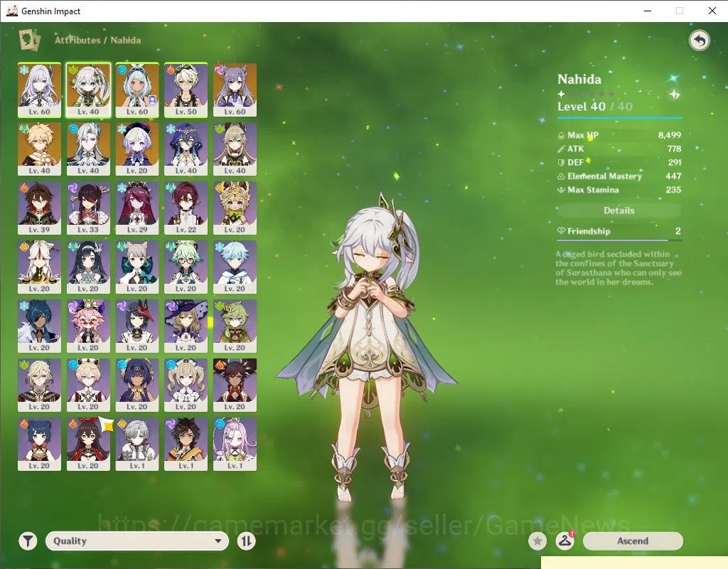Open the Friendship level row
Viewport: 728px width, 569px height.
click(x=619, y=231)
